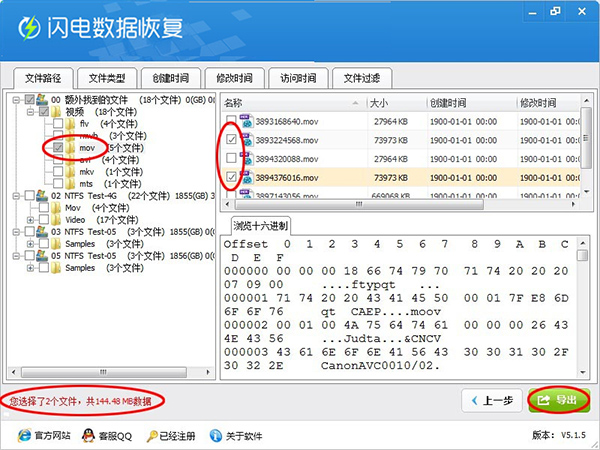Click the registered key icon
The width and height of the screenshot is (600, 450).
152,435
